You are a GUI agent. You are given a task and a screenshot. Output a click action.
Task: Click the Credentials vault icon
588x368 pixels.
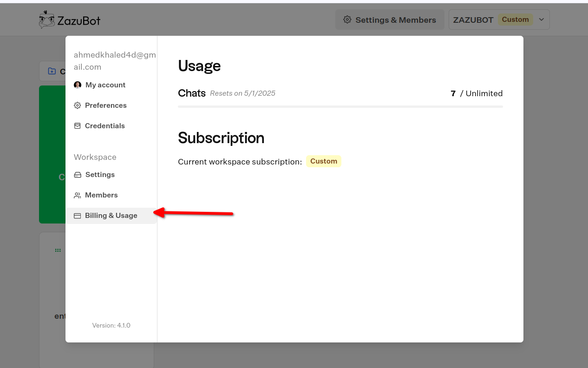[x=77, y=125]
